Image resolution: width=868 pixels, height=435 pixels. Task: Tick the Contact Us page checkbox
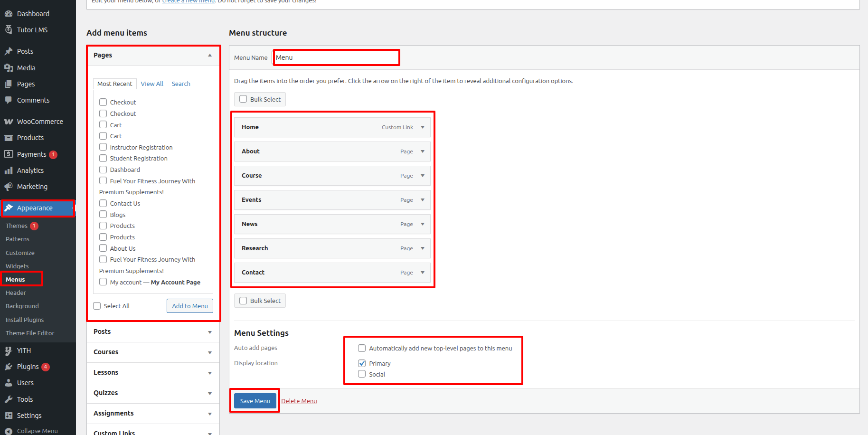pos(103,203)
